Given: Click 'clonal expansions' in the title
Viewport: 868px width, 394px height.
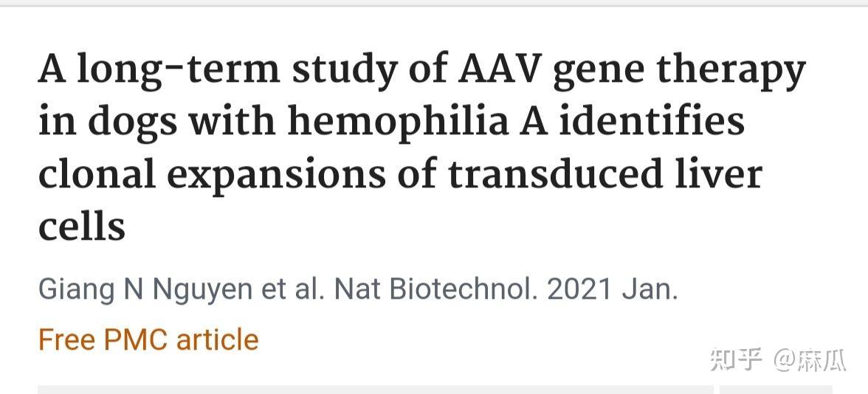Looking at the screenshot, I should (x=211, y=175).
